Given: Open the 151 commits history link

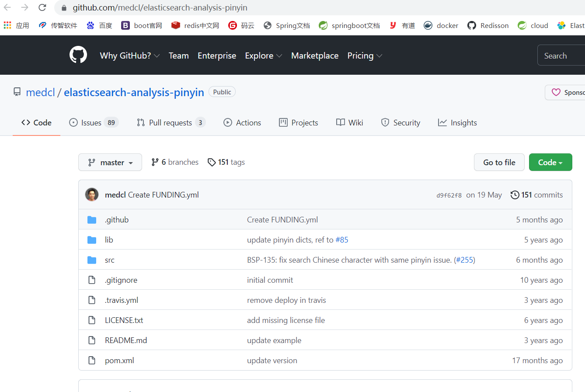Looking at the screenshot, I should [537, 194].
